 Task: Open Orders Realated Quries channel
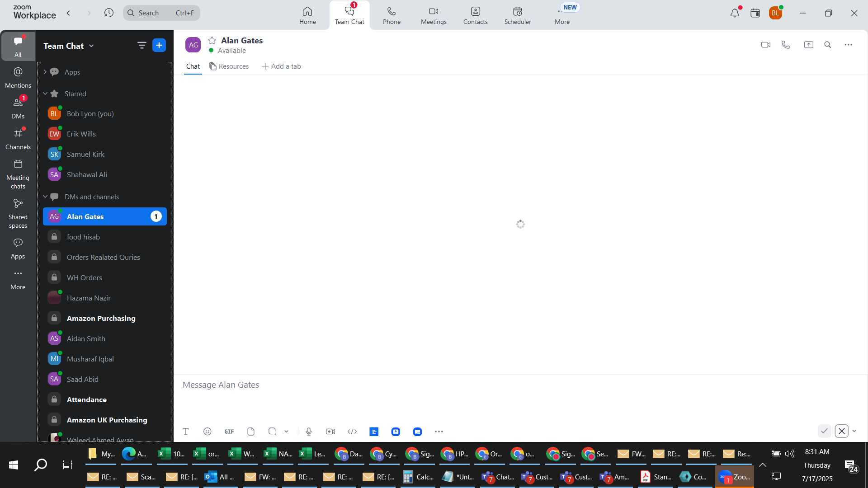click(105, 257)
